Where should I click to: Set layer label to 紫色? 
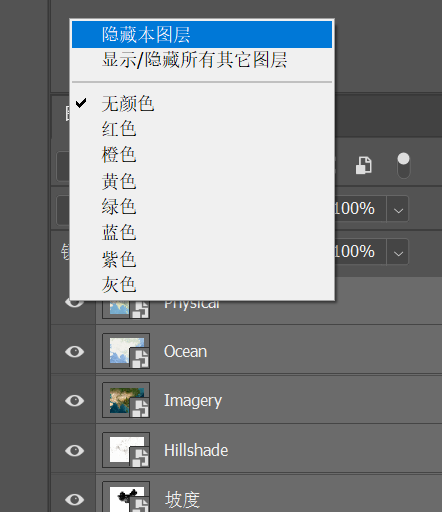pos(202,259)
